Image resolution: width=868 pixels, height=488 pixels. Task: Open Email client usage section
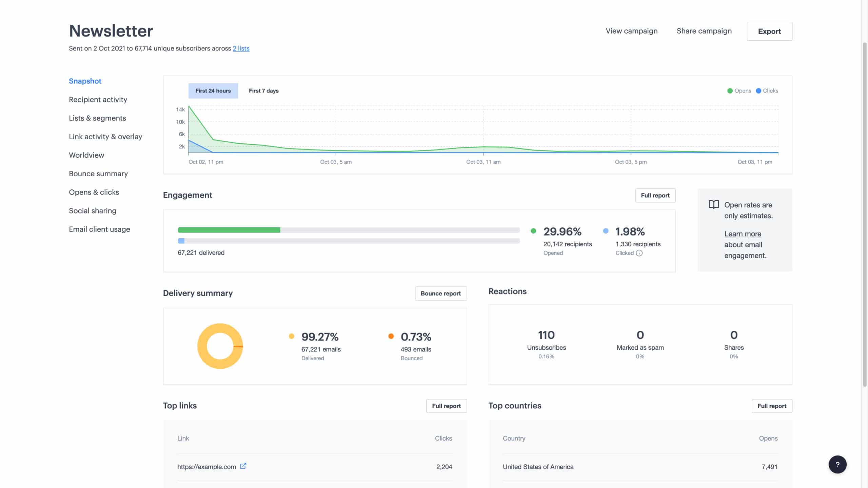99,229
